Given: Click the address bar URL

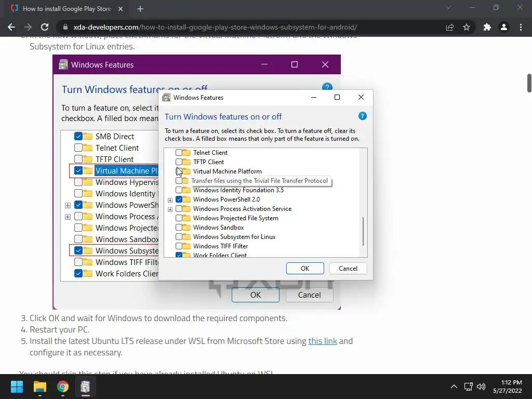Looking at the screenshot, I should 215,27.
